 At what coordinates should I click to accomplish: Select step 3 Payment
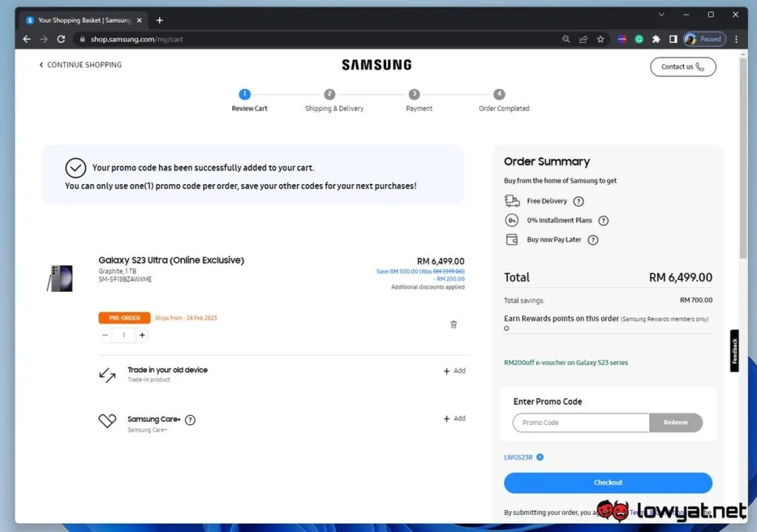tap(414, 94)
